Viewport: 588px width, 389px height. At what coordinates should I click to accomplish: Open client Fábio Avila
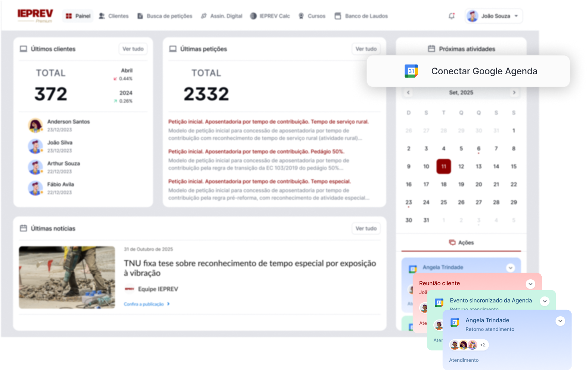click(x=61, y=184)
